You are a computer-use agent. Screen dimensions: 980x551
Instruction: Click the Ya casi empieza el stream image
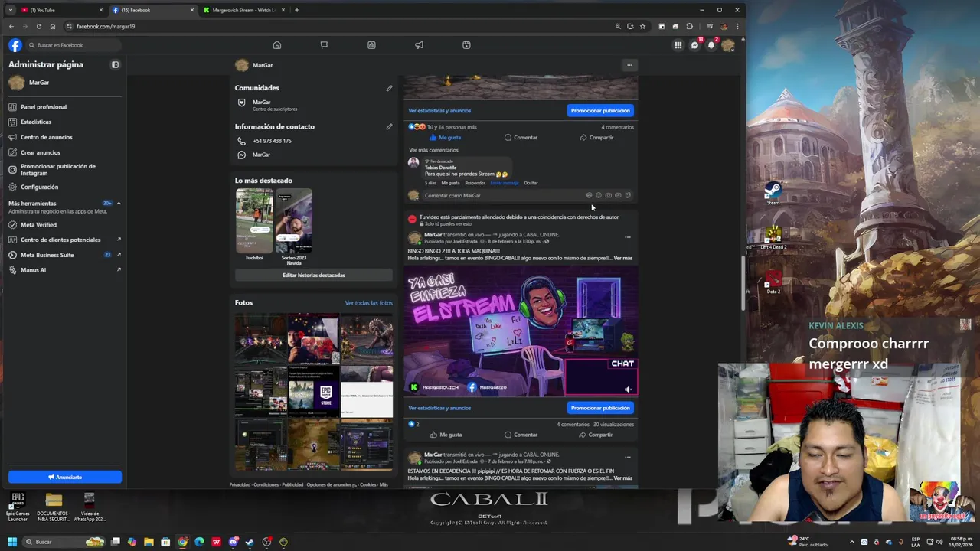pyautogui.click(x=522, y=331)
